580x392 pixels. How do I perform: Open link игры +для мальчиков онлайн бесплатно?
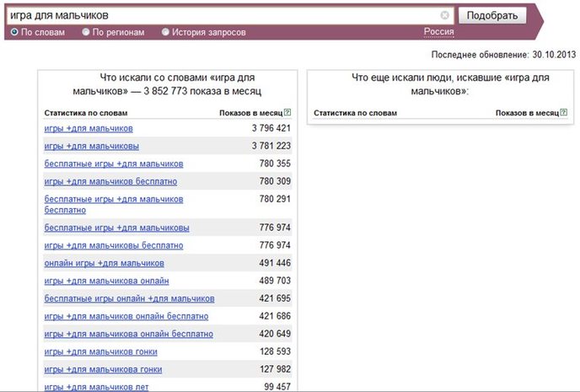pos(126,317)
